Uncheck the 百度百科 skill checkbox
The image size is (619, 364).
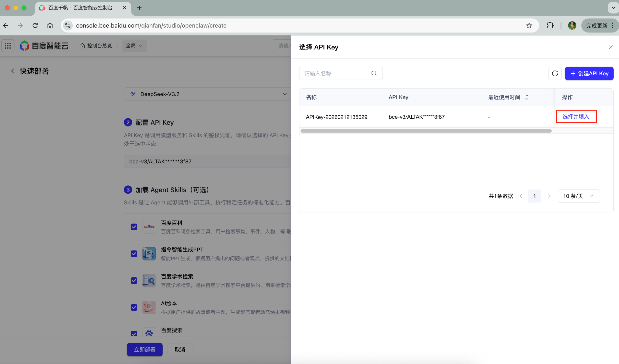(134, 227)
